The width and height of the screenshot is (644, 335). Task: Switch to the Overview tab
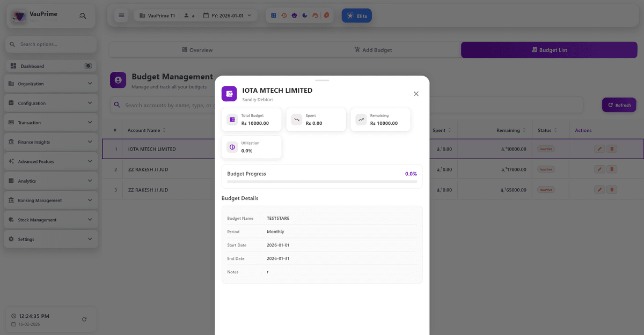197,50
